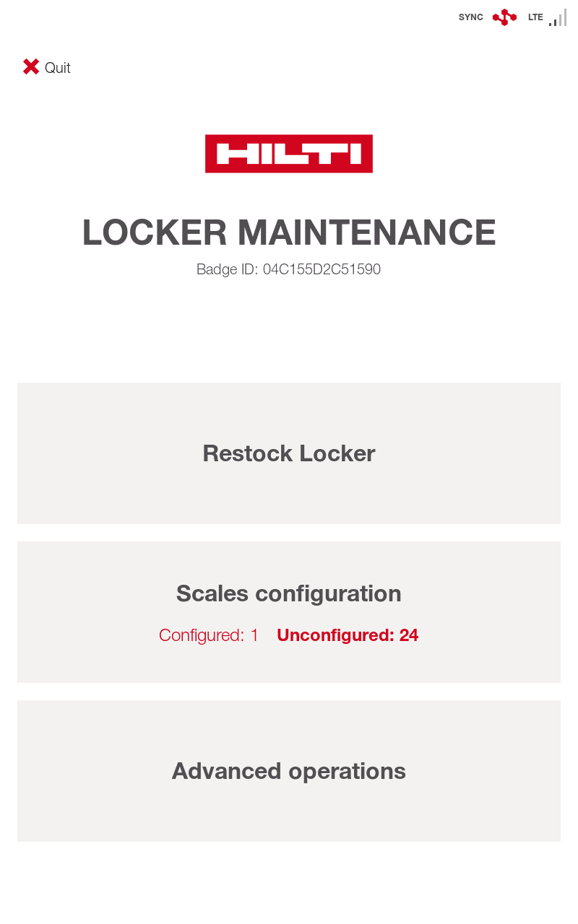Tap the red sync network icon

[504, 17]
